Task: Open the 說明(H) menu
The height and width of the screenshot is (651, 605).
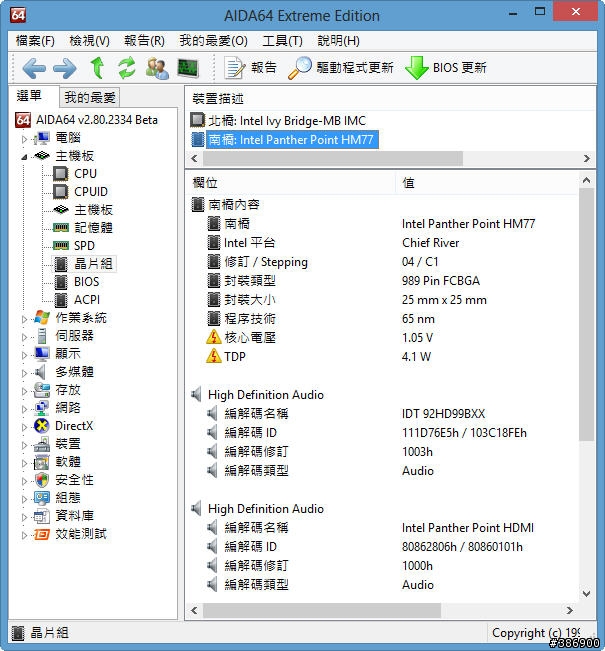Action: [338, 41]
